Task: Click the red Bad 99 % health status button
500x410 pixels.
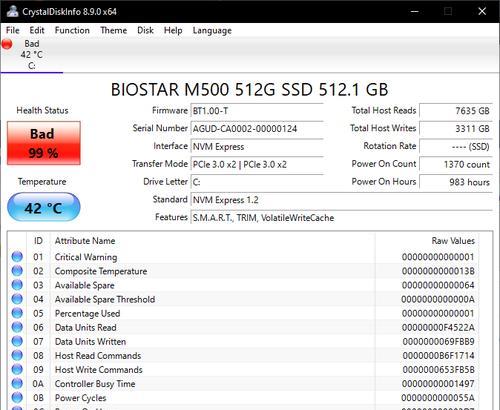Action: tap(44, 143)
